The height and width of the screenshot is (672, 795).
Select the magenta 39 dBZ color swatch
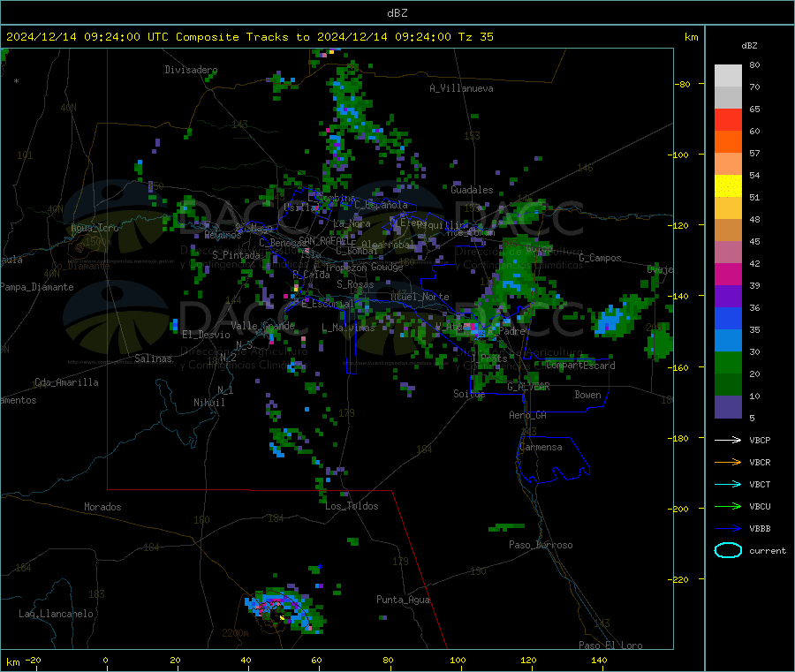[x=728, y=274]
